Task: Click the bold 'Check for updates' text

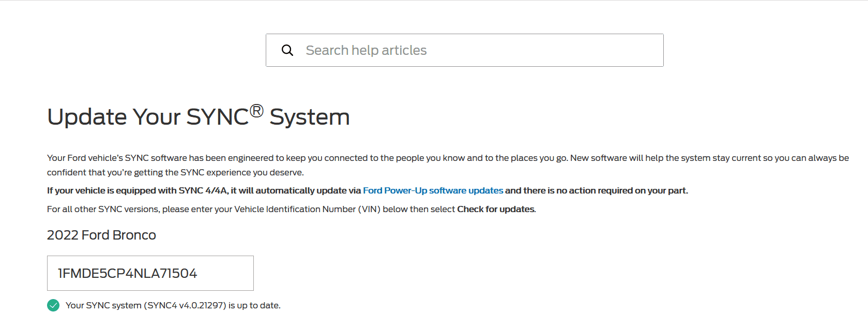Action: pos(496,209)
